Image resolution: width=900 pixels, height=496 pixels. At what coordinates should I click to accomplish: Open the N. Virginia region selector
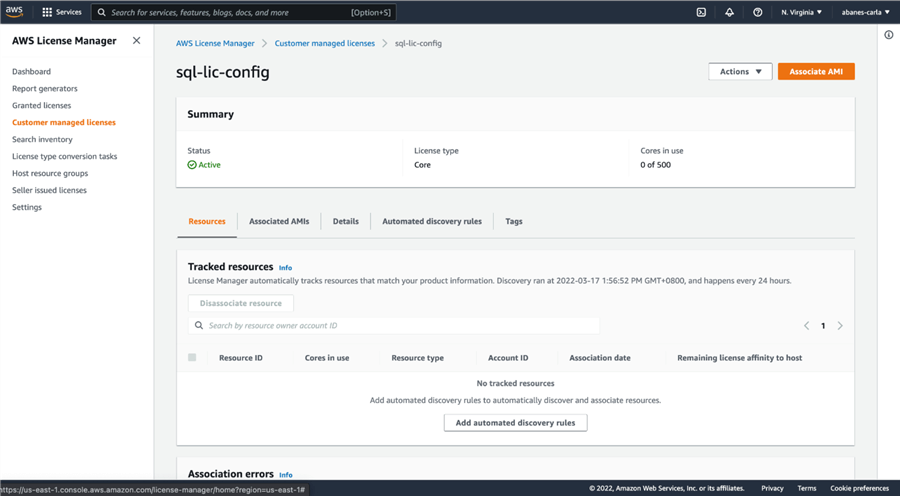click(x=802, y=12)
